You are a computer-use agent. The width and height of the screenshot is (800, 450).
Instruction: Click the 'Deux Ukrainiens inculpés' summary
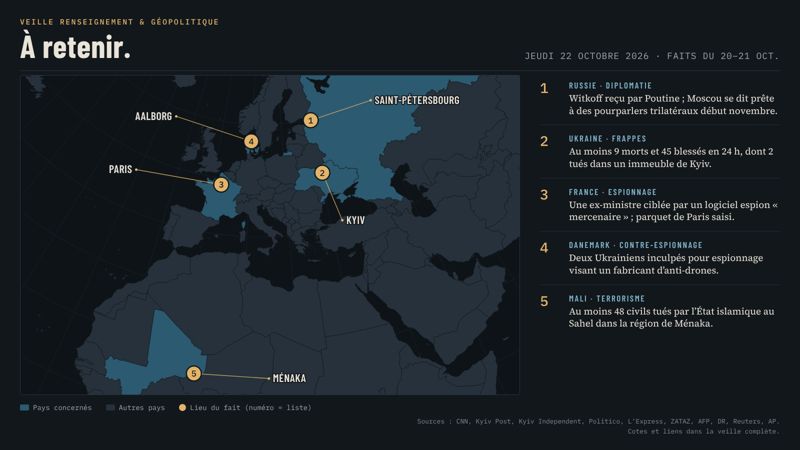pyautogui.click(x=666, y=264)
